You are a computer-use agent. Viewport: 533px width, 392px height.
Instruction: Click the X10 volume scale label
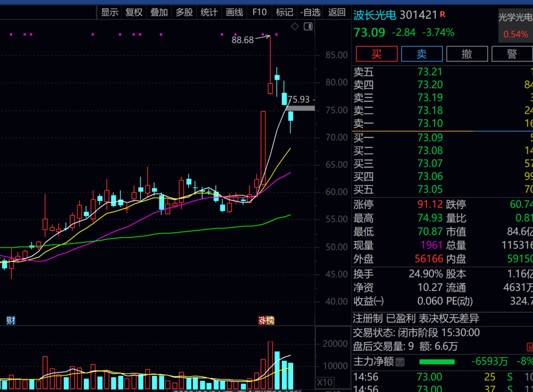point(325,382)
